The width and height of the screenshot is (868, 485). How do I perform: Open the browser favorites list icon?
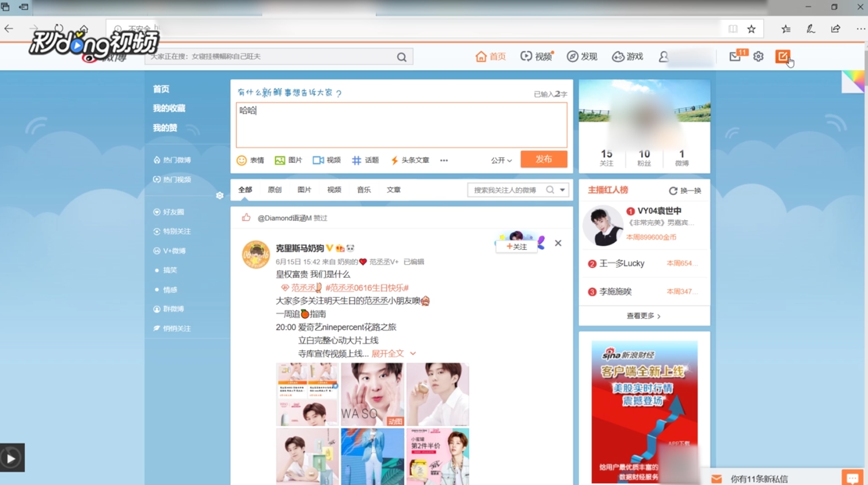click(786, 29)
